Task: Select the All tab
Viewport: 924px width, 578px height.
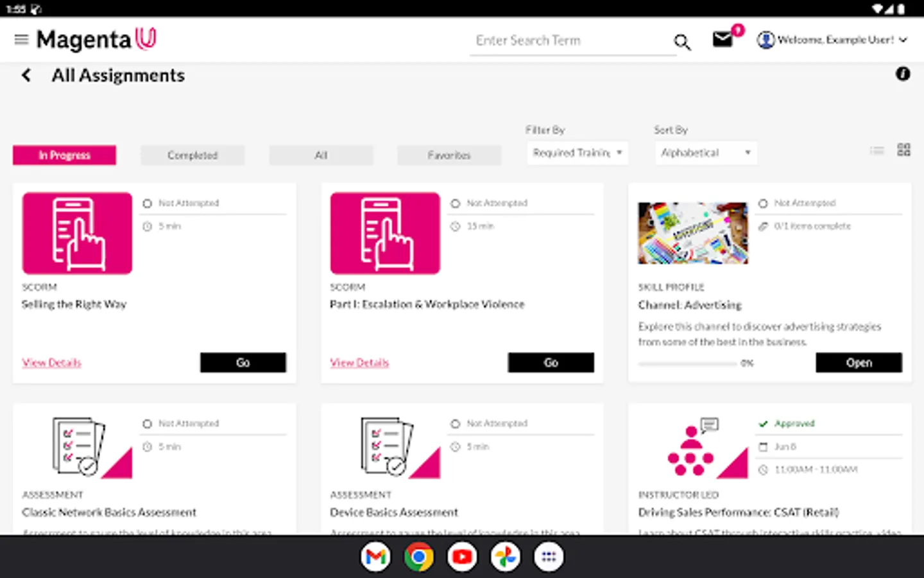Action: coord(321,155)
